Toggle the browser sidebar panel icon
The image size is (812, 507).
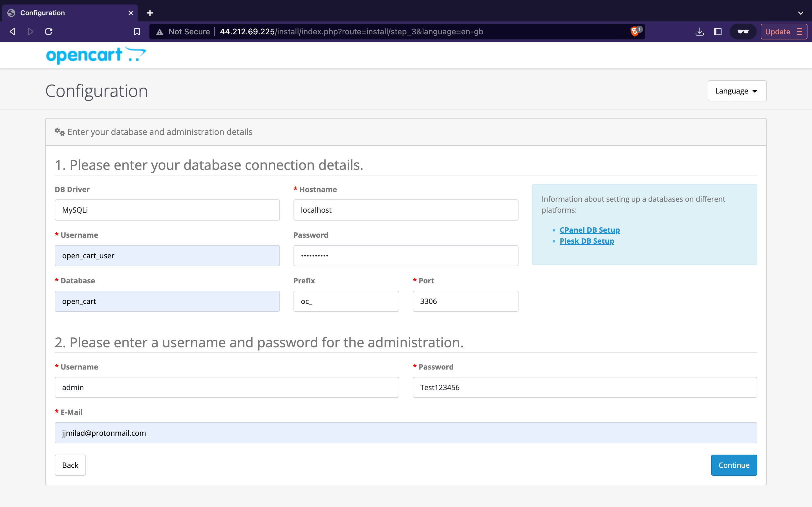tap(718, 32)
